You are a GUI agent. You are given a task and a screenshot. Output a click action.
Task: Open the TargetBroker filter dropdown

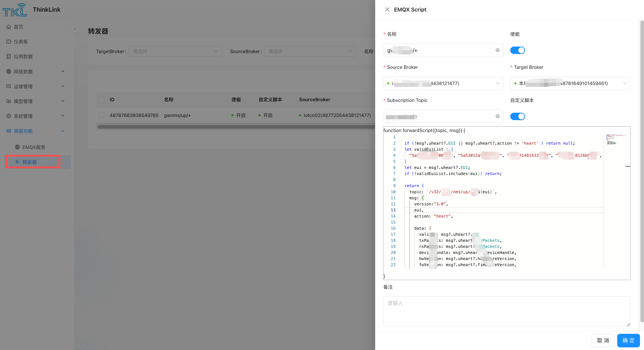[175, 51]
